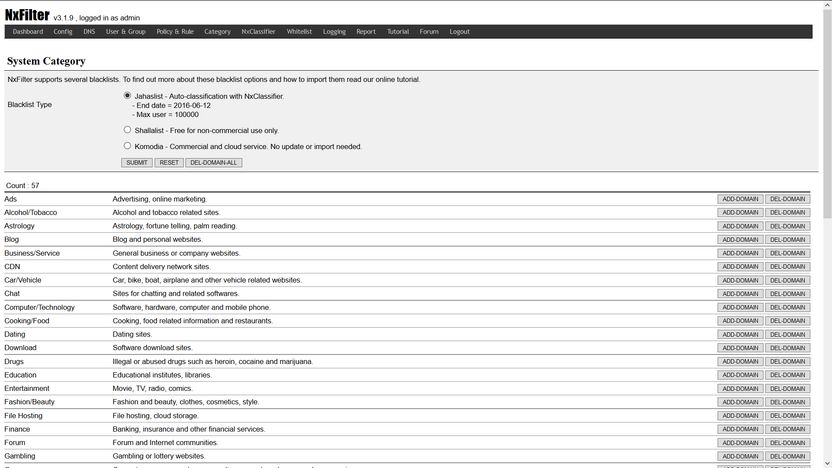This screenshot has width=832, height=468.
Task: Click DEL-DOMAIN for Alcohol/Tobacco
Action: [x=787, y=212]
